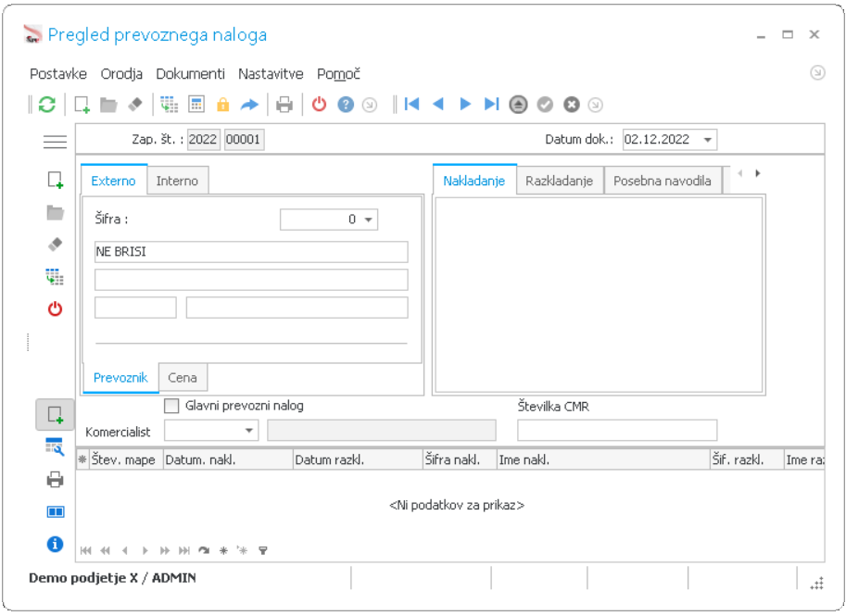Image resolution: width=846 pixels, height=616 pixels.
Task: Click the grid import icon in top toolbar
Action: pos(170,104)
